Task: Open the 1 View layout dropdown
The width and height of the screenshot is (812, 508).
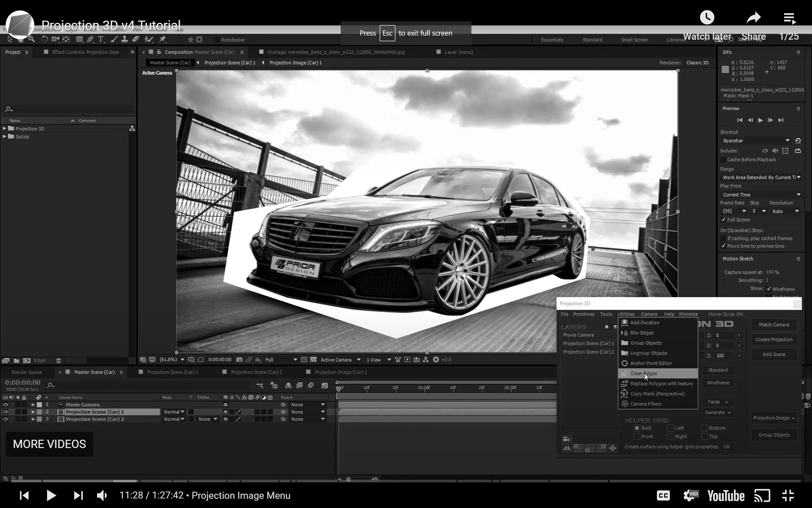Action: pos(378,359)
